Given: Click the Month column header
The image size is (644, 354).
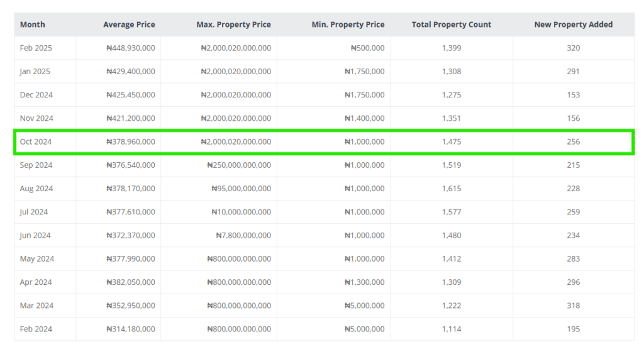Looking at the screenshot, I should 33,25.
